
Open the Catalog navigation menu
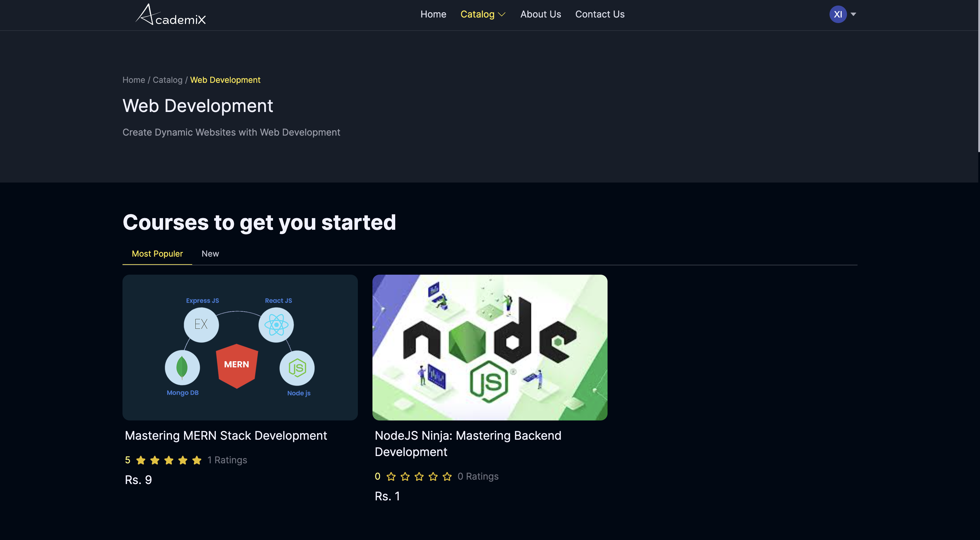tap(477, 15)
